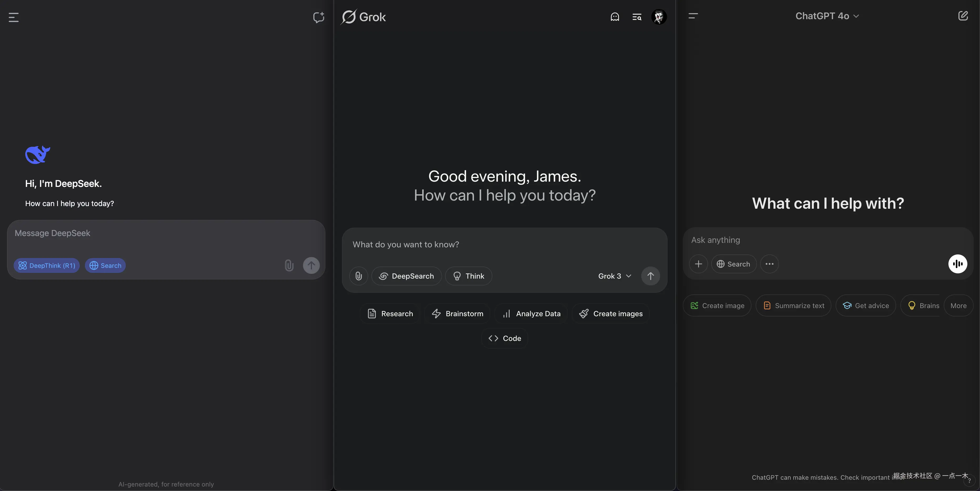Expand the Grok 3 model selector

coord(614,276)
